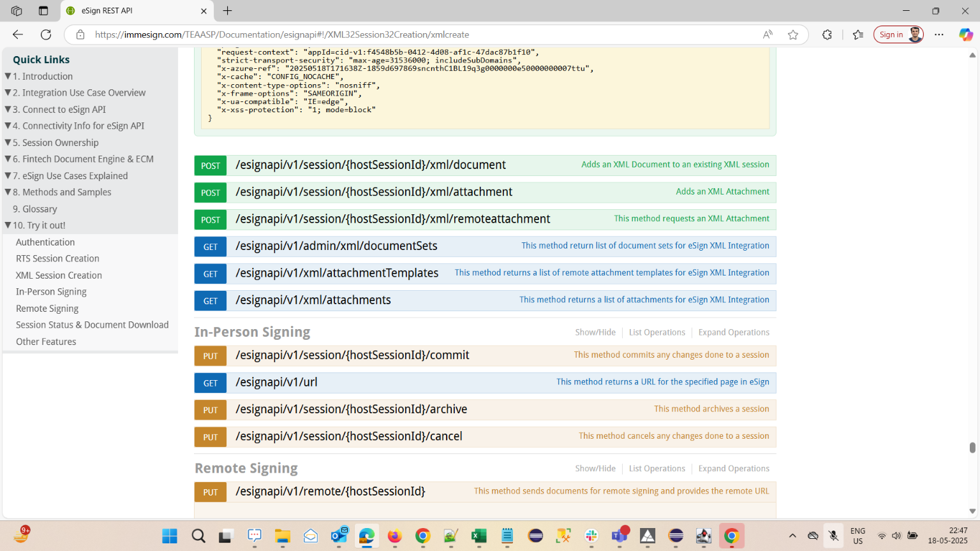Click the Sign in button

click(x=891, y=34)
